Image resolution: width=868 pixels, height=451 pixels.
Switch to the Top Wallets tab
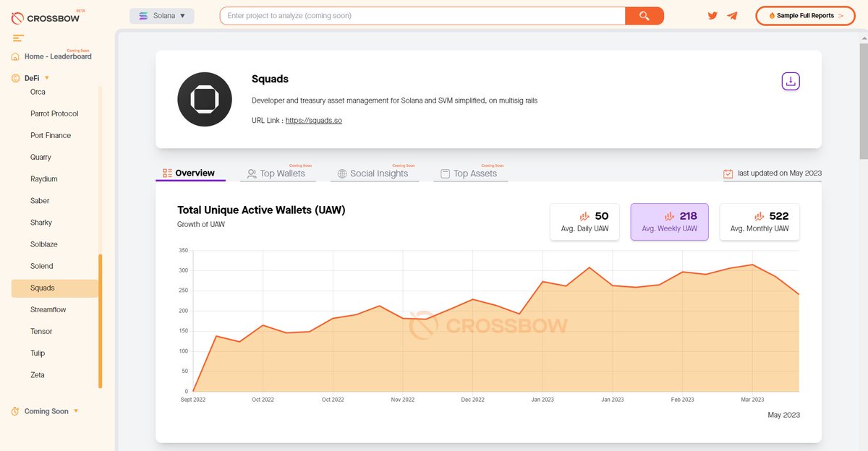click(276, 173)
